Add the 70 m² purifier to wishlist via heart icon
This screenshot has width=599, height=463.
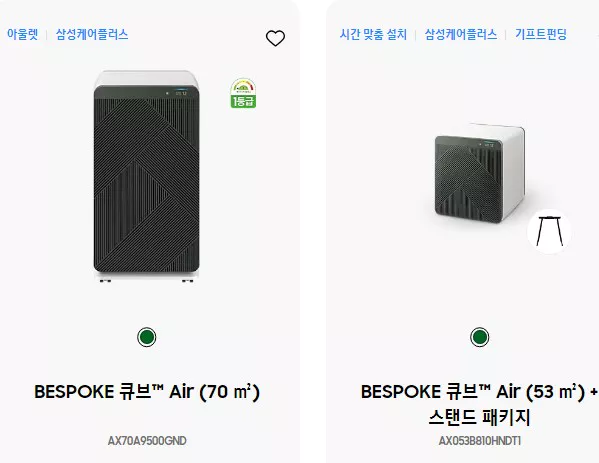click(x=275, y=38)
